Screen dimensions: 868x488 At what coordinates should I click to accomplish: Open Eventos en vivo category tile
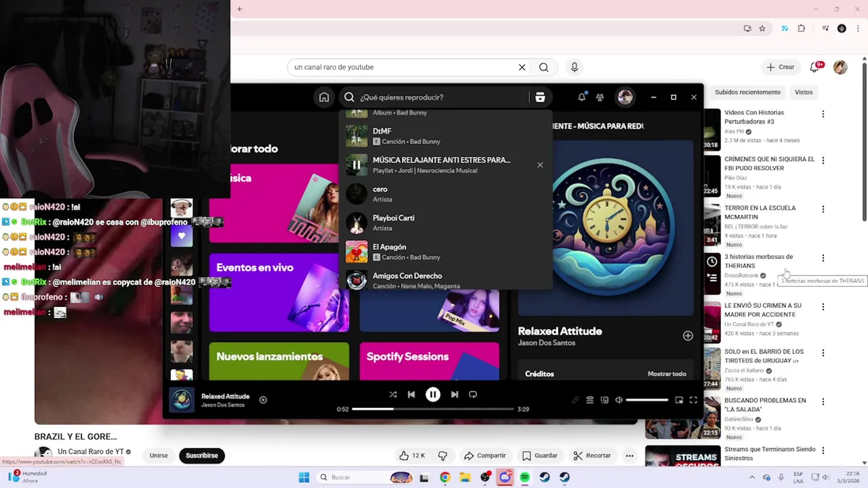click(x=279, y=293)
